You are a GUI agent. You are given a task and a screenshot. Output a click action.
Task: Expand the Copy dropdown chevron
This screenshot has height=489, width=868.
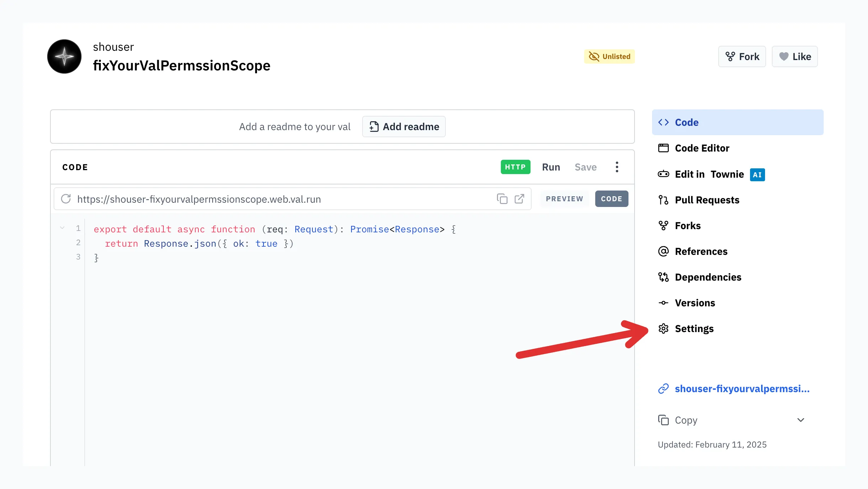click(x=801, y=420)
